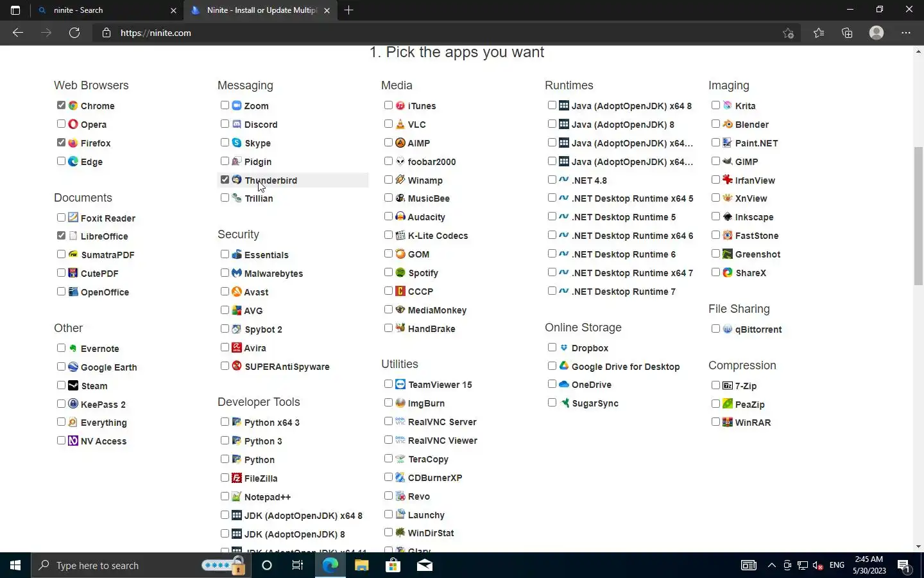Click the OneDrive cloud icon
Screen dimensions: 924x578
tap(564, 384)
